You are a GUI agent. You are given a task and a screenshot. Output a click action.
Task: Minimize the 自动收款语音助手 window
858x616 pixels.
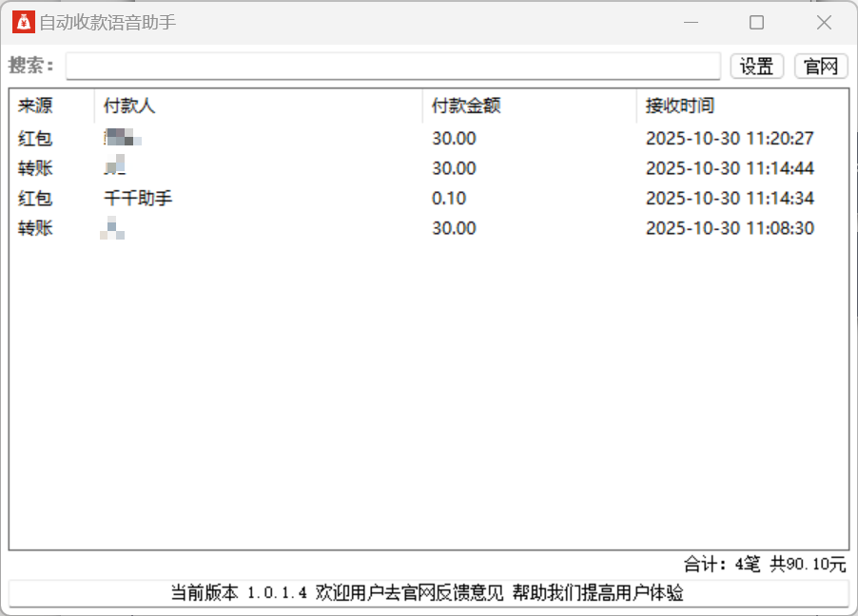[x=692, y=23]
